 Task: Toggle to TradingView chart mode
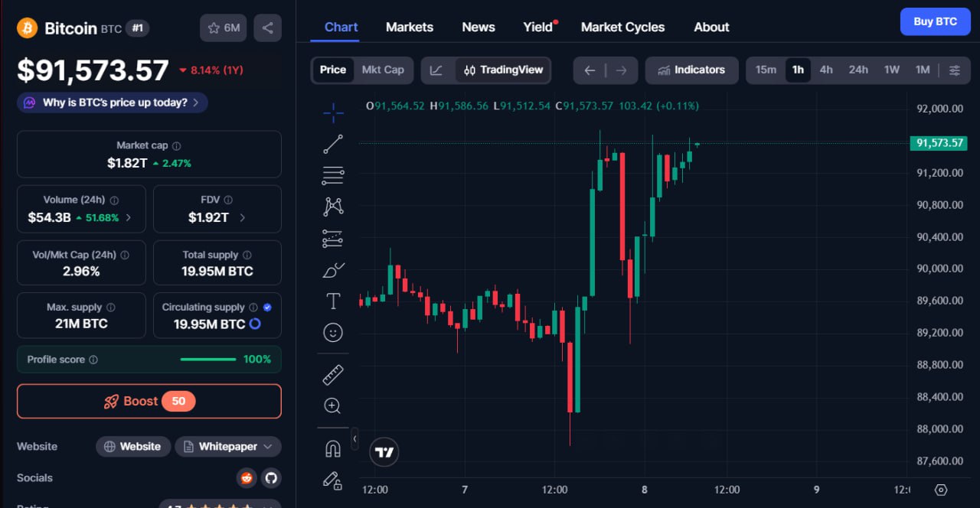503,70
